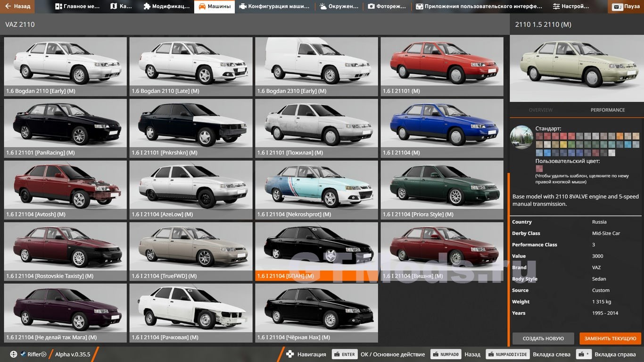Choose the 21104 [Rostovskie Taxisty] configuration
This screenshot has height=362, width=644.
66,252
